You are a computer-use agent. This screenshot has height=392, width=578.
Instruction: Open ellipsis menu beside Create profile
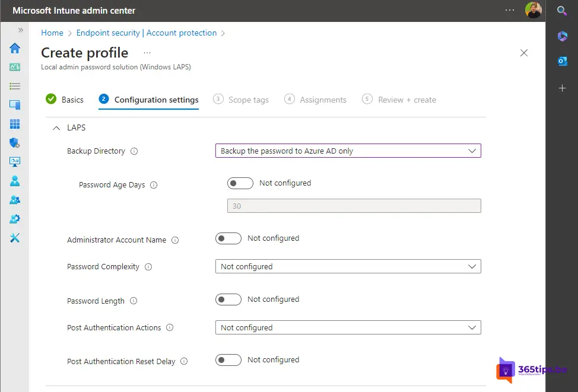147,53
